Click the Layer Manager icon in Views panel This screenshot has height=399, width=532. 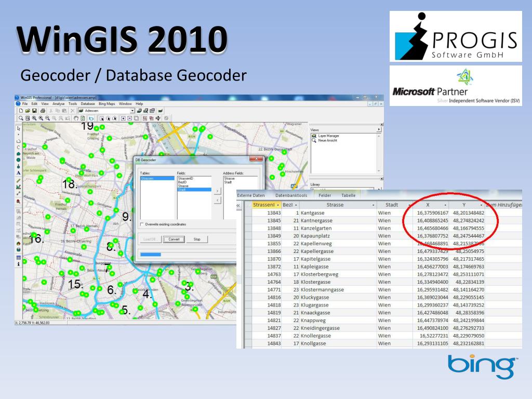(314, 136)
